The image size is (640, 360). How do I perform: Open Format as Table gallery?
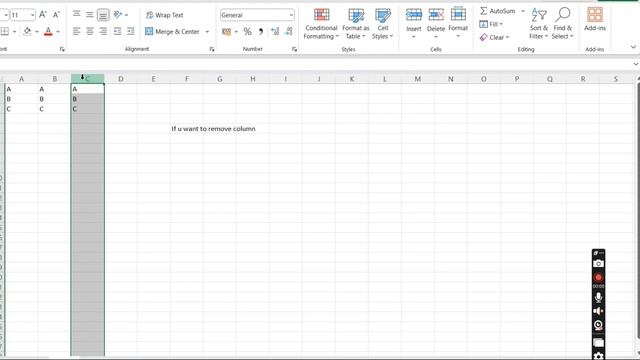356,24
